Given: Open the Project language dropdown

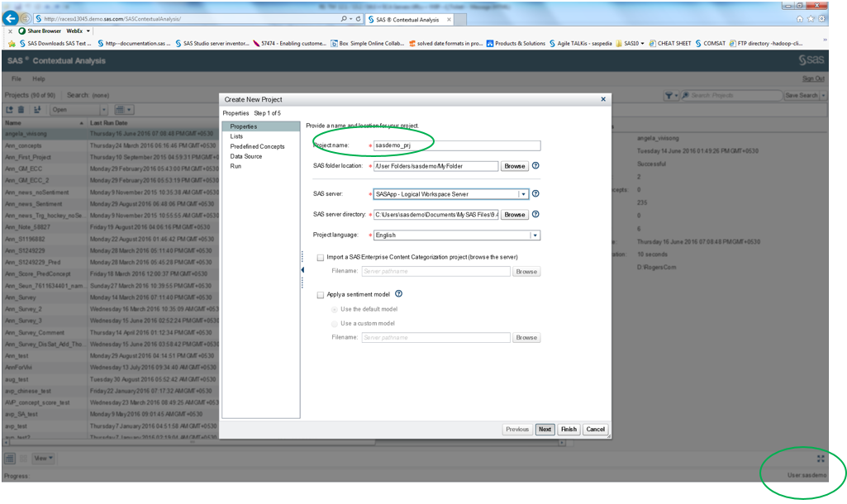Looking at the screenshot, I should pyautogui.click(x=535, y=235).
